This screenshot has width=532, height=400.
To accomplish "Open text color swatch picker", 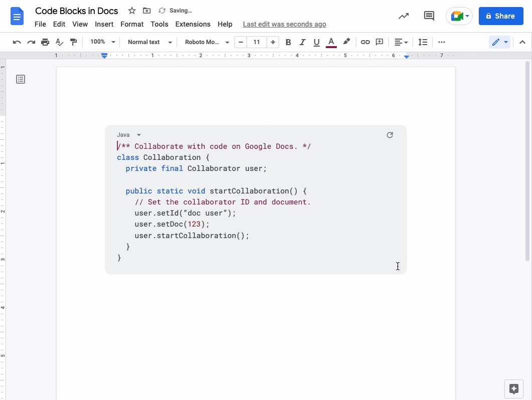I will [331, 42].
